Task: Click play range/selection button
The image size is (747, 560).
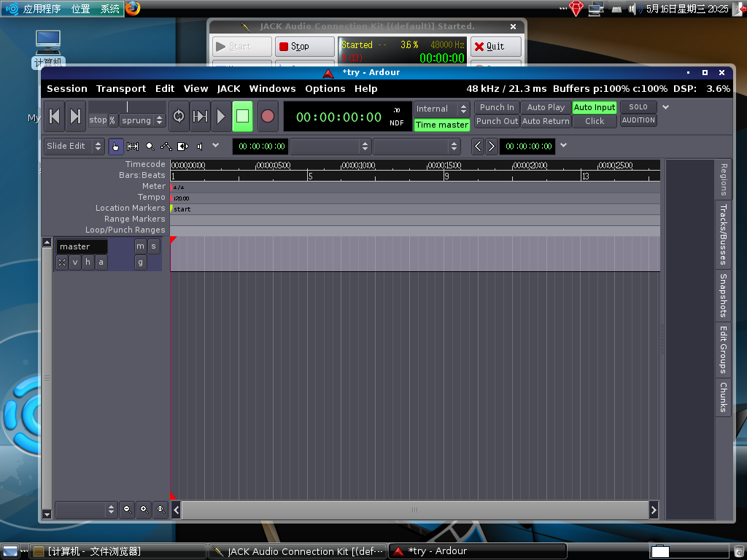Action: [x=200, y=116]
